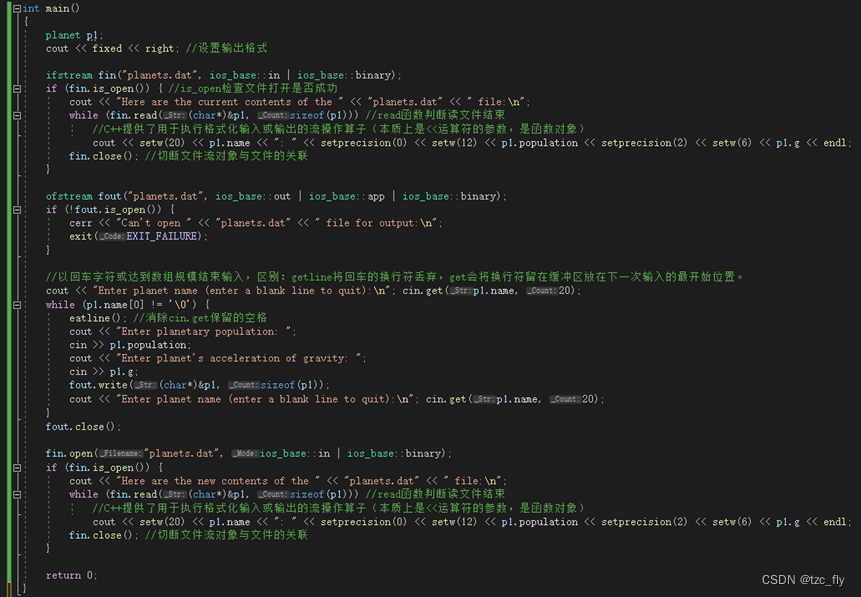Click the 'ofstream fout' declaration line
Viewport: 861px width, 597px height.
pos(276,196)
